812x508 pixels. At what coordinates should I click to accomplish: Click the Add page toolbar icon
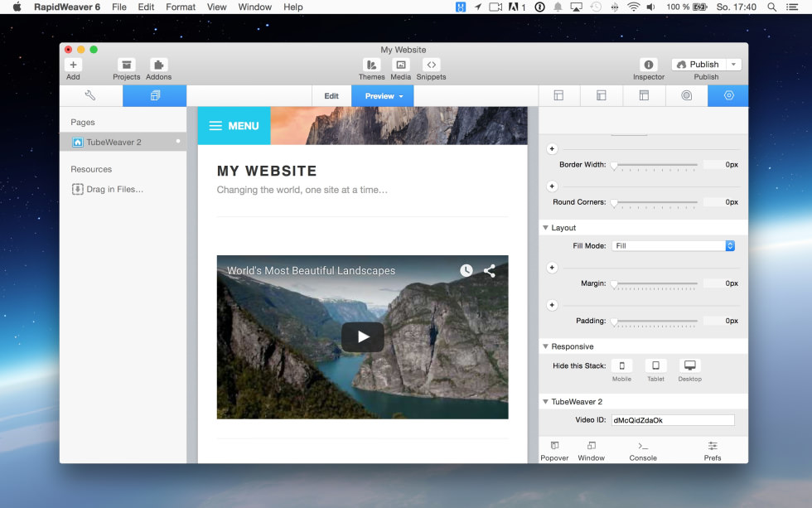coord(73,65)
